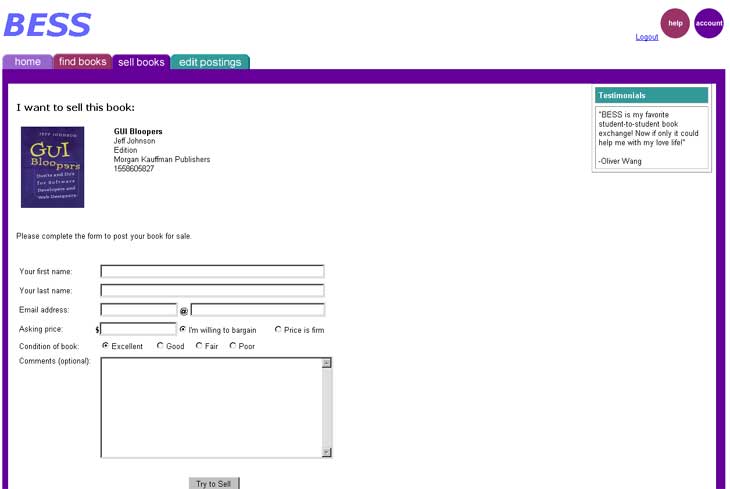Image resolution: width=730 pixels, height=489 pixels.
Task: Click the email username field before @
Action: click(139, 309)
